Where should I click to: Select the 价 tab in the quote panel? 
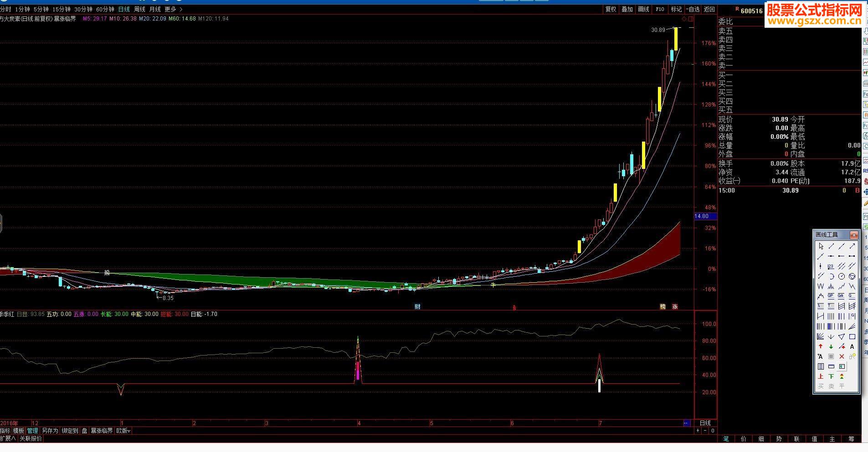[x=744, y=439]
